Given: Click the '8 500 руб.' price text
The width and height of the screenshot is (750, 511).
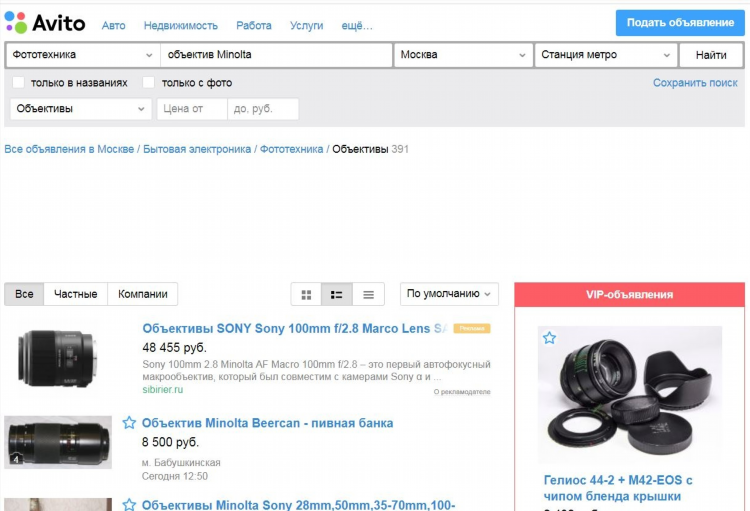Looking at the screenshot, I should tap(170, 442).
